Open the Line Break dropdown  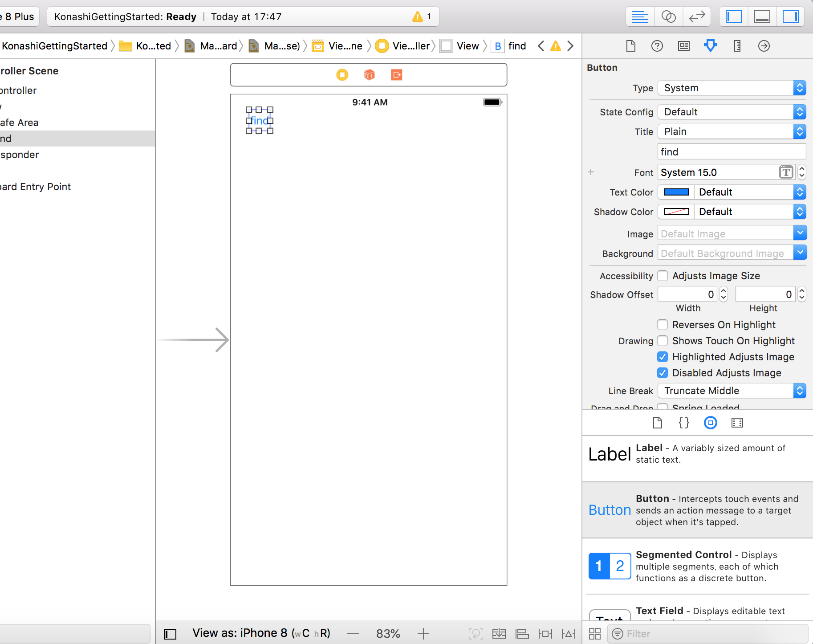coord(732,391)
